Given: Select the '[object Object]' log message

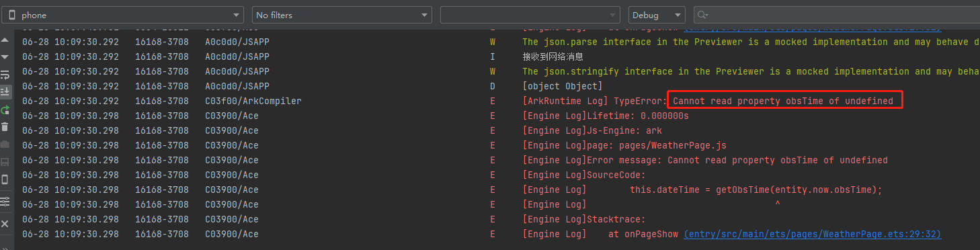Looking at the screenshot, I should [x=563, y=86].
